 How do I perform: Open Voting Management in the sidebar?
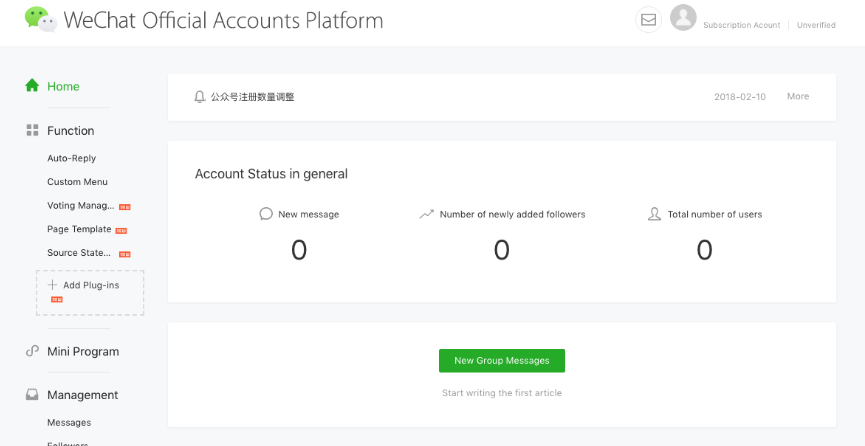80,206
